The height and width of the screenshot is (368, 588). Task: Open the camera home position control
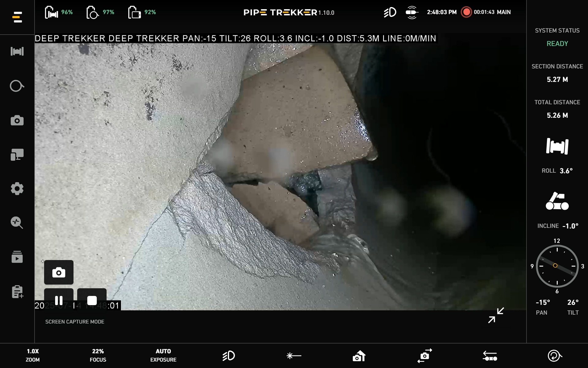pos(359,356)
